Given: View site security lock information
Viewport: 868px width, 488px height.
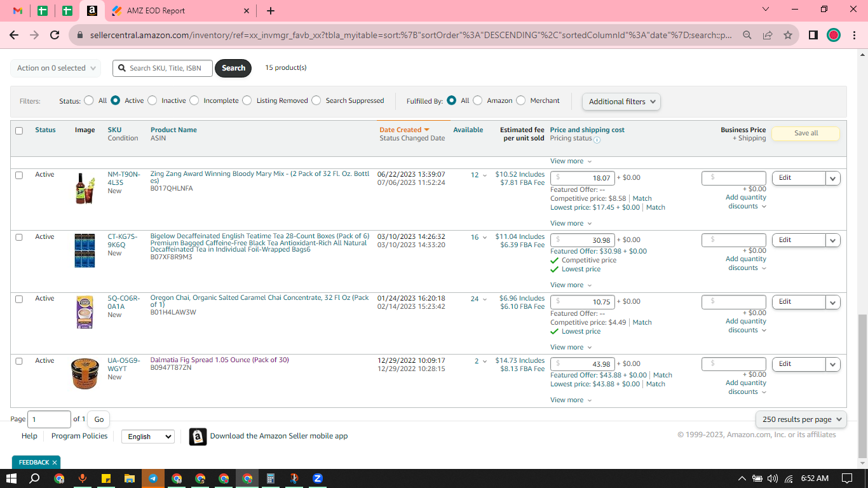Looking at the screenshot, I should (80, 35).
